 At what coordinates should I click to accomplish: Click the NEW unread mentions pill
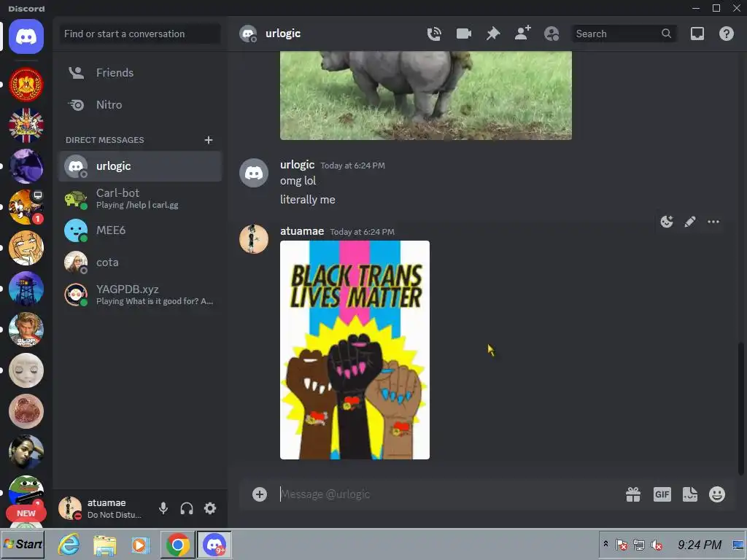[x=26, y=513]
